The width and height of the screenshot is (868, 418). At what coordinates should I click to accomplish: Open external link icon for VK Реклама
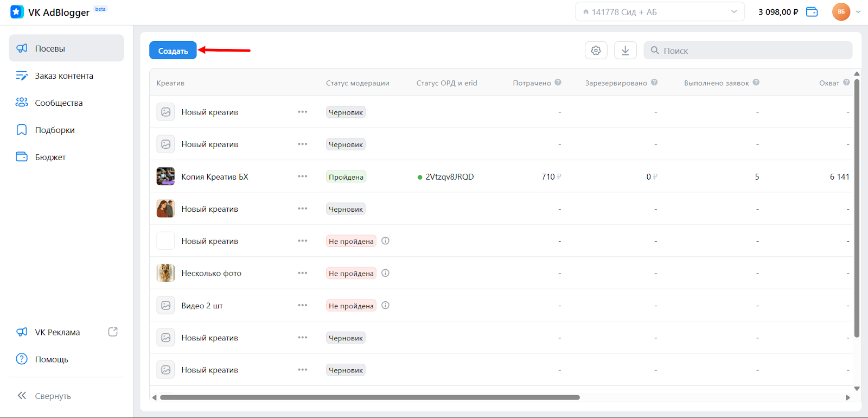click(x=113, y=332)
